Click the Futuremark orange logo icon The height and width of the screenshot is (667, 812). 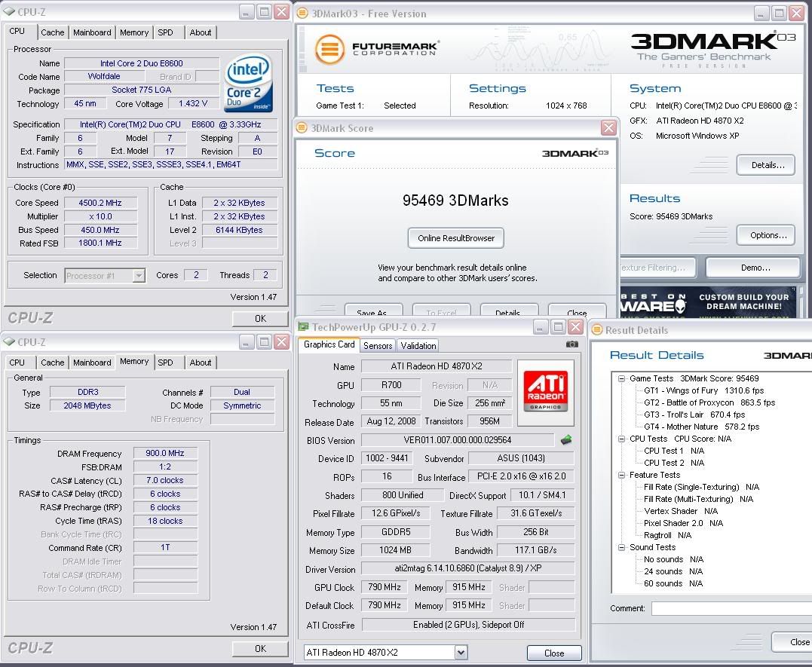pos(330,49)
